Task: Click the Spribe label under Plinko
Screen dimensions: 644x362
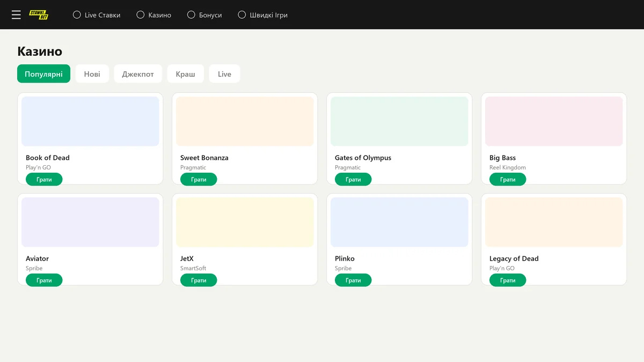Action: tap(343, 268)
